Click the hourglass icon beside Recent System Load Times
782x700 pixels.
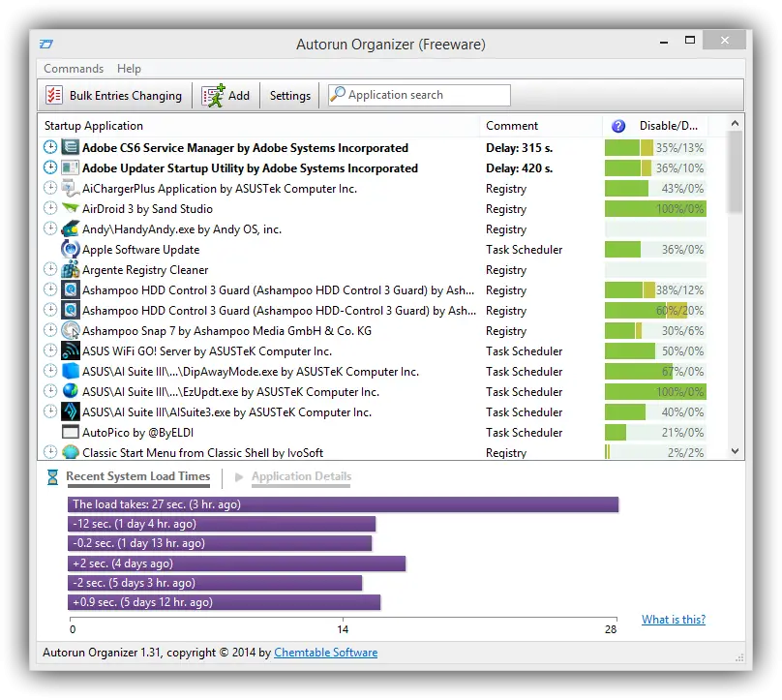click(52, 477)
